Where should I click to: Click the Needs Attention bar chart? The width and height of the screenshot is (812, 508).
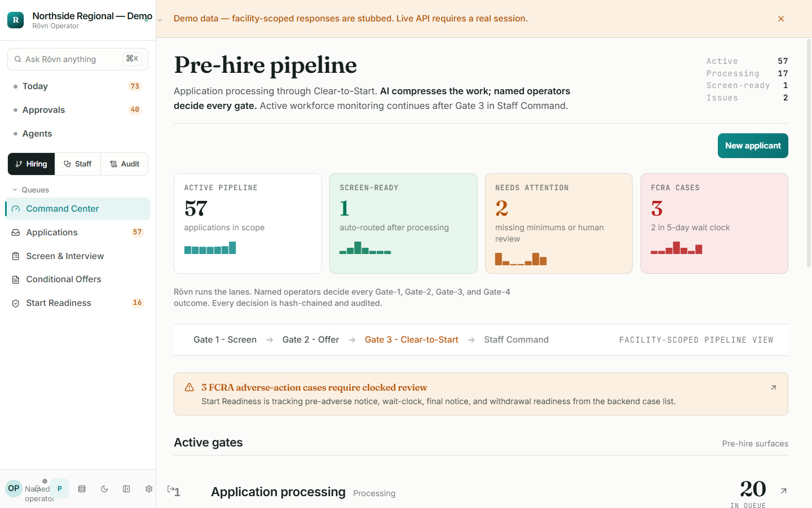tap(521, 259)
